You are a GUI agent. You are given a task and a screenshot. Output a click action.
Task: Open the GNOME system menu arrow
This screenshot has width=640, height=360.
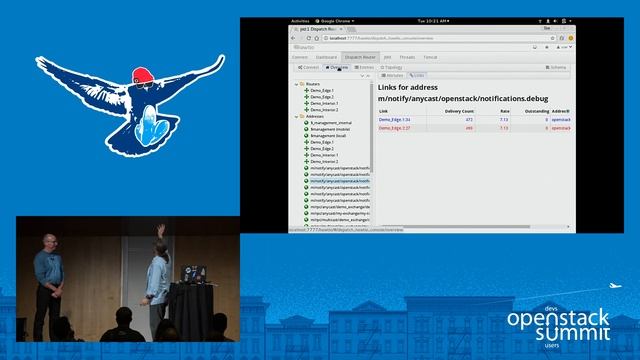[x=570, y=21]
